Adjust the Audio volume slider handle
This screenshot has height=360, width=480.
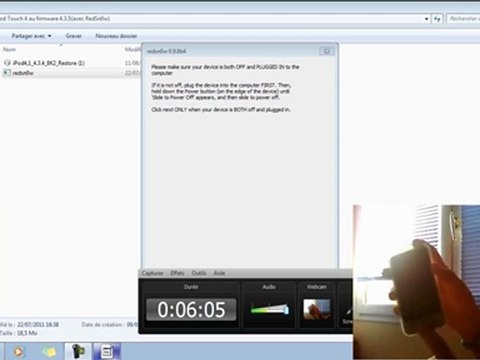click(286, 310)
